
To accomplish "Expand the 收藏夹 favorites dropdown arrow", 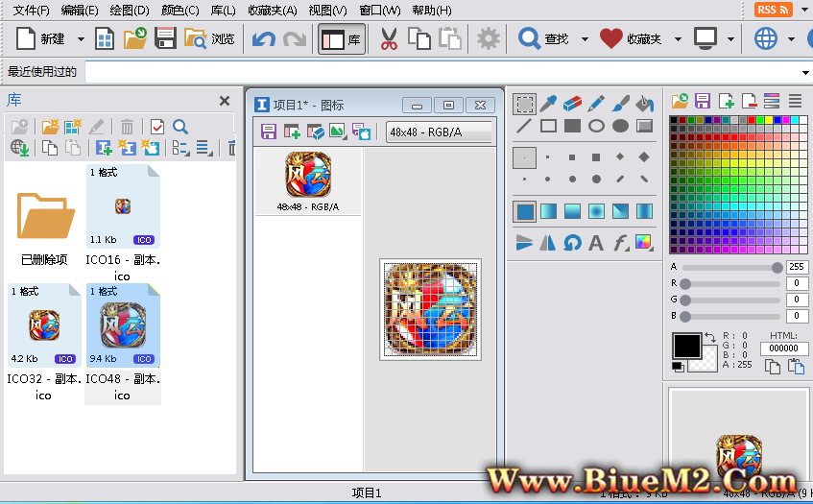I will click(678, 39).
